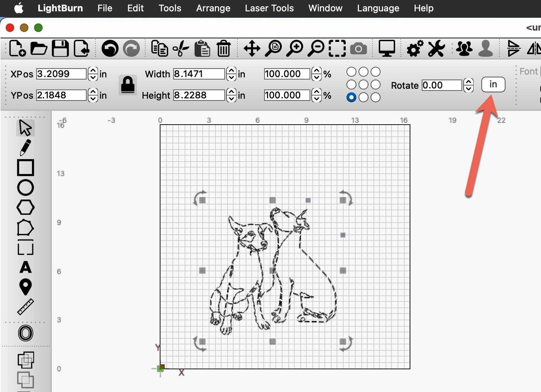Select the center origin radio button
541x392 pixels.
[363, 85]
